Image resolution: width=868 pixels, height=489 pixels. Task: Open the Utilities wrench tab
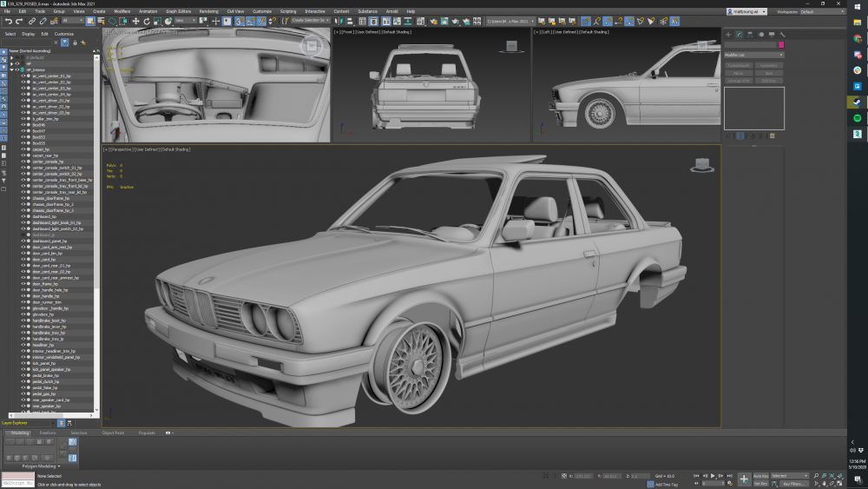(x=782, y=35)
